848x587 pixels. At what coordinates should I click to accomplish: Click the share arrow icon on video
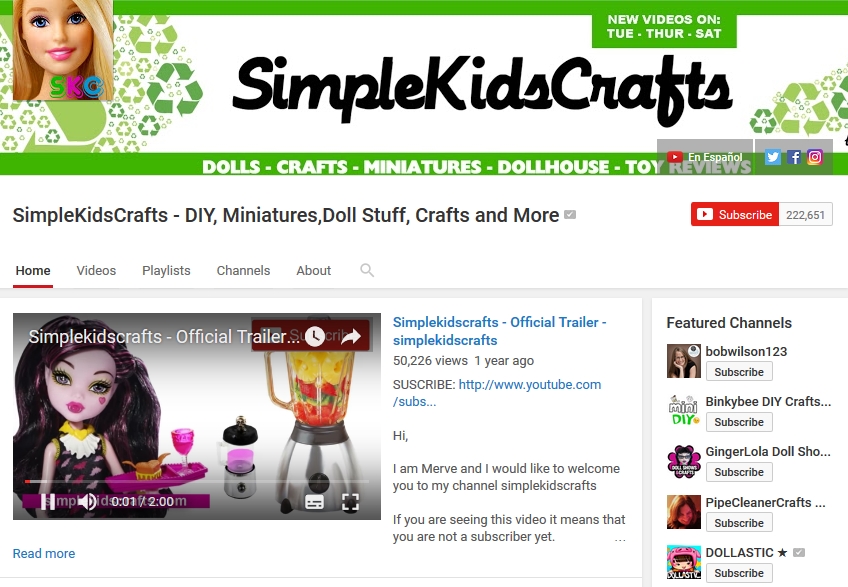coord(350,337)
